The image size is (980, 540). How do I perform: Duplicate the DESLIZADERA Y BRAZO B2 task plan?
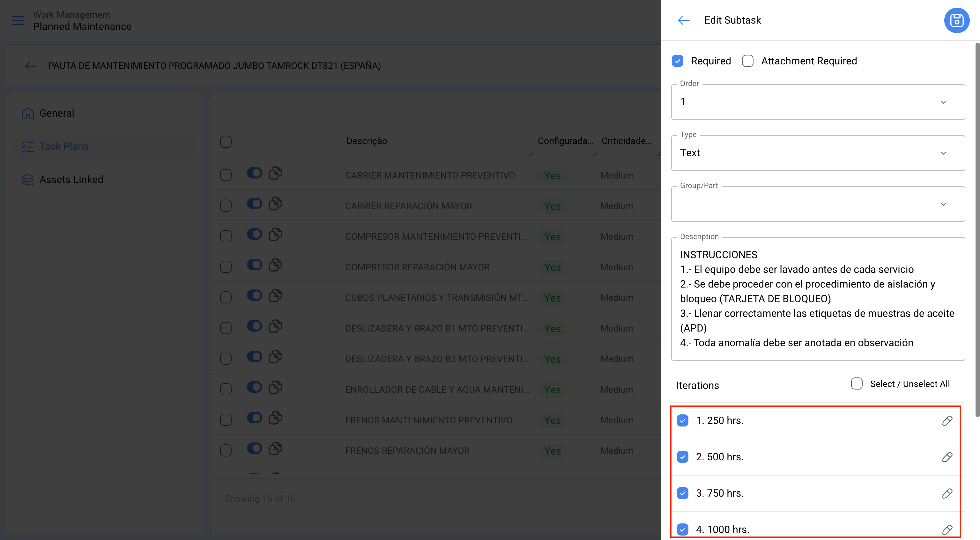pos(275,357)
